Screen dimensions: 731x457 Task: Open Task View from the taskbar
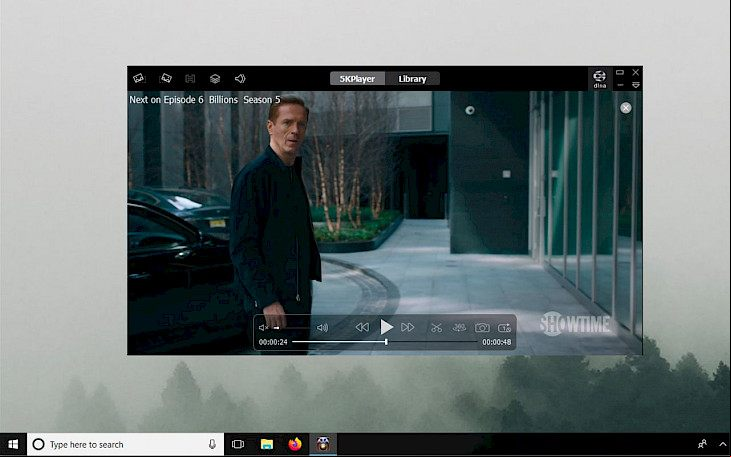coord(238,444)
